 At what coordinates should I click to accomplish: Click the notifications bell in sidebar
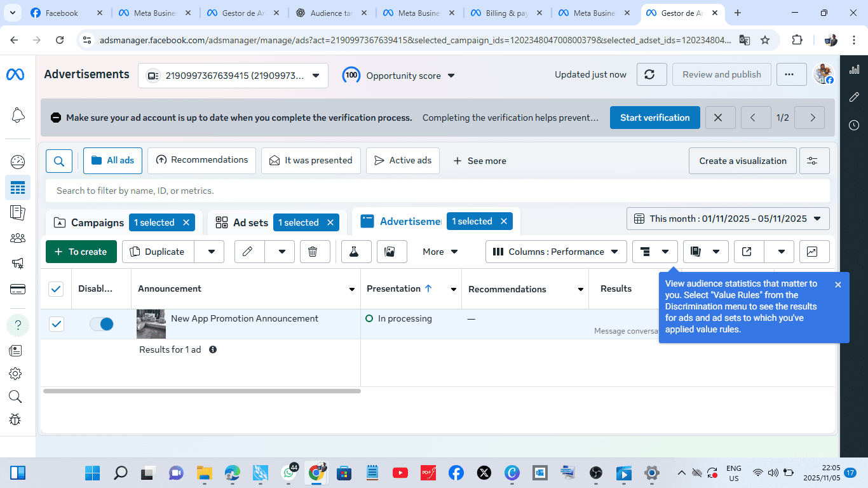tap(18, 115)
